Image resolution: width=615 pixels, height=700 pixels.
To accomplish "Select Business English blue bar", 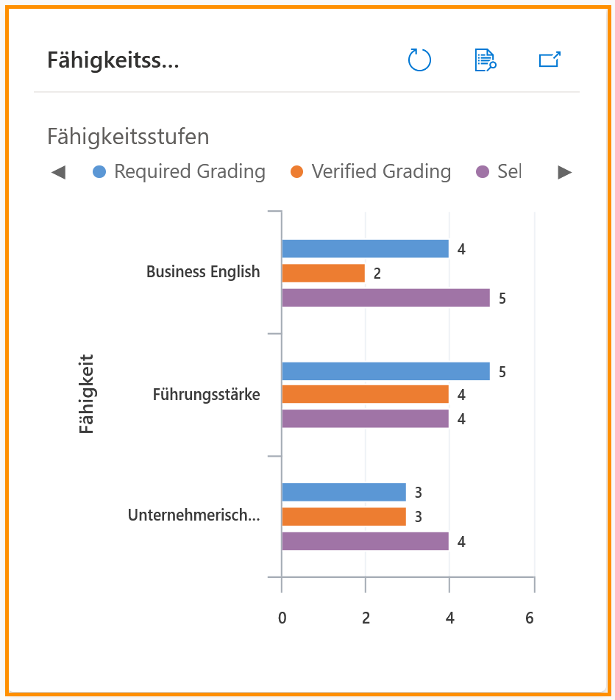I will coord(366,249).
